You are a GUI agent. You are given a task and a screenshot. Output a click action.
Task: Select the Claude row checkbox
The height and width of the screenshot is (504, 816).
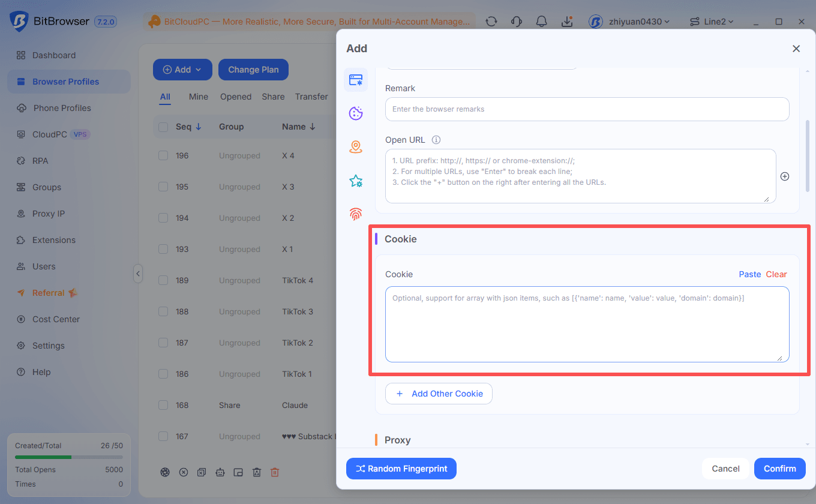163,405
